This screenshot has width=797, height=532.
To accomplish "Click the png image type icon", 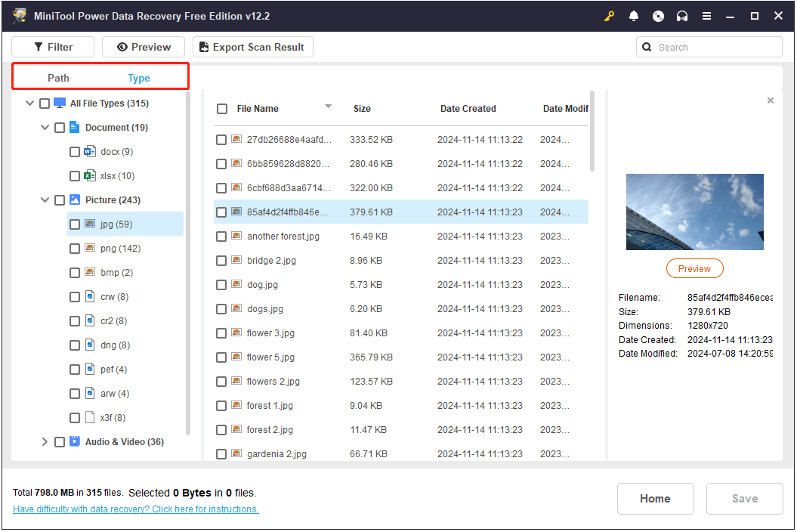I will pyautogui.click(x=90, y=248).
